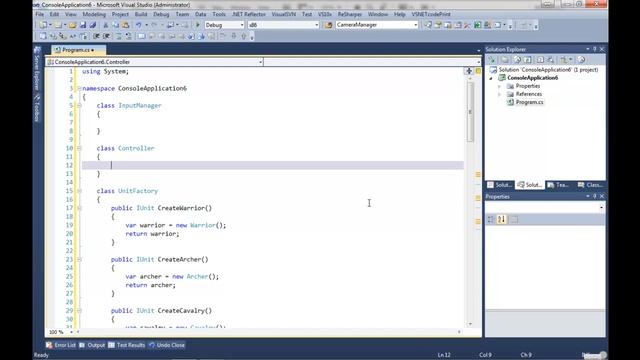Collapse the class InputManager code region

point(79,105)
